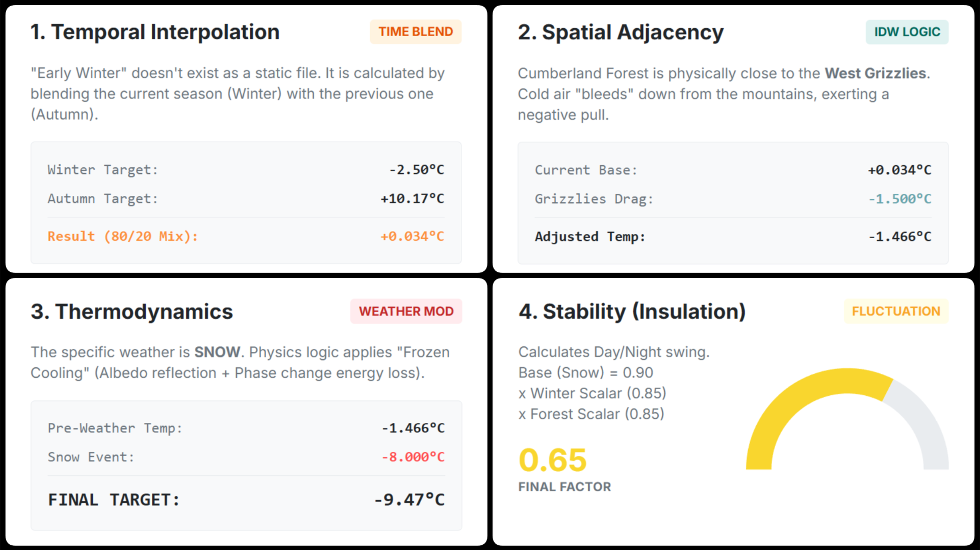Click the 1. Temporal Interpolation heading

click(x=155, y=32)
